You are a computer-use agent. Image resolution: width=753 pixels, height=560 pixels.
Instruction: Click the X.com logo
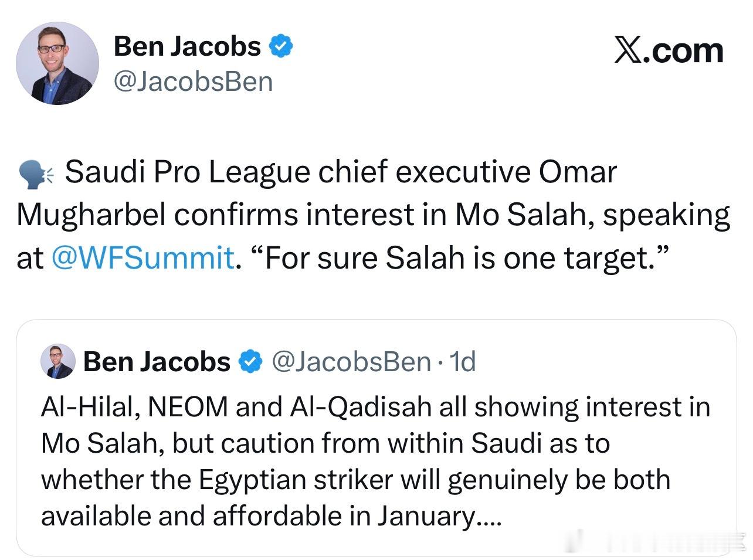(669, 50)
